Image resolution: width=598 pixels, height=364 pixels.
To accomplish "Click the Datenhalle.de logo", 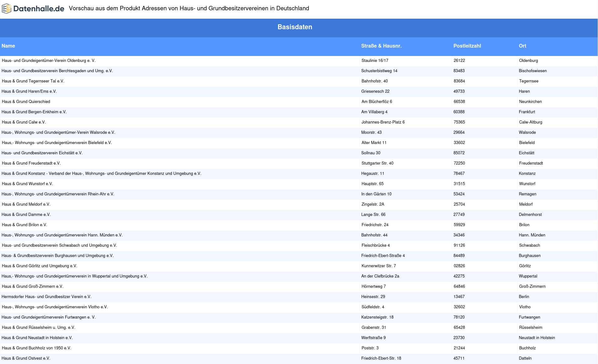I will tap(33, 9).
